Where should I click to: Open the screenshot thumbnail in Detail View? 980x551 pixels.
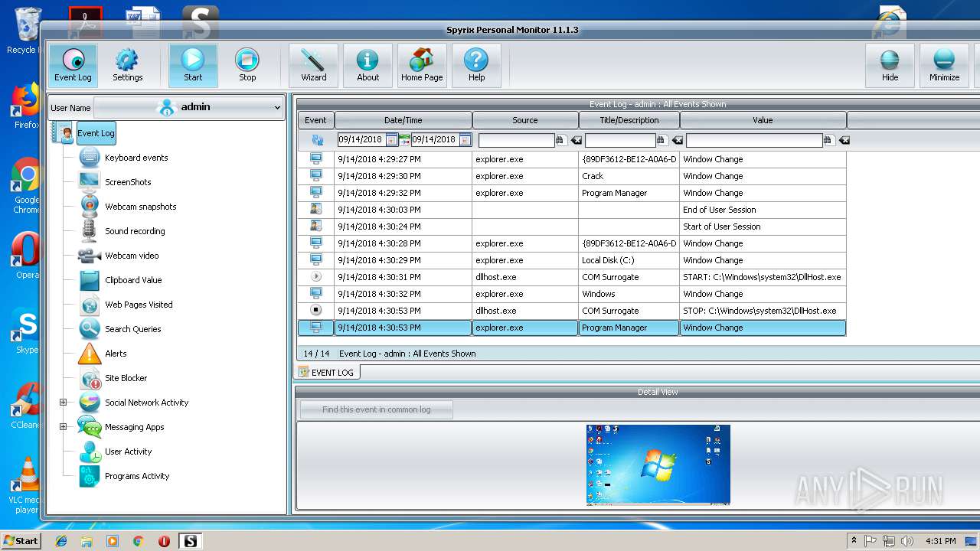[658, 465]
